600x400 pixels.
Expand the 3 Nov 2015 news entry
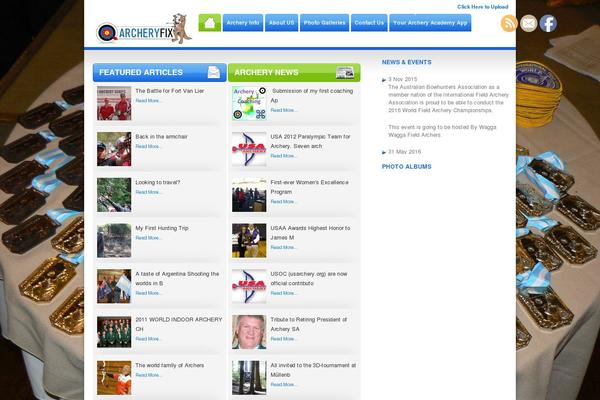pyautogui.click(x=403, y=79)
